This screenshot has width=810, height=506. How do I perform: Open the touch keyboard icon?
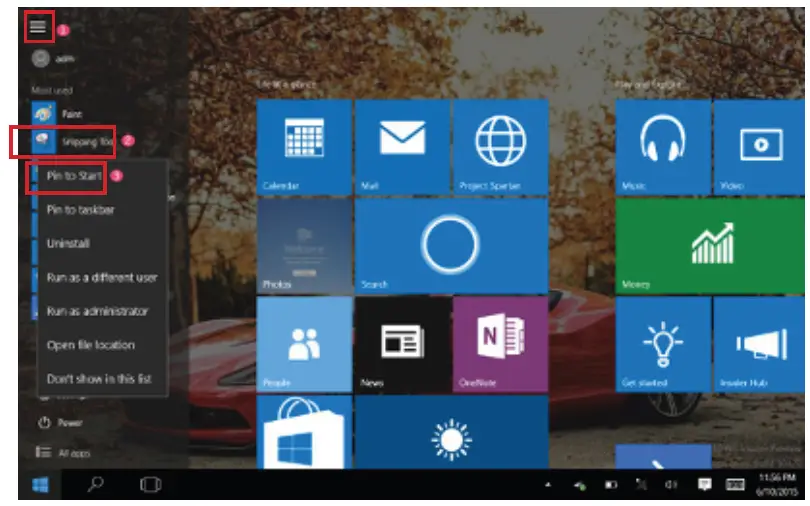735,484
